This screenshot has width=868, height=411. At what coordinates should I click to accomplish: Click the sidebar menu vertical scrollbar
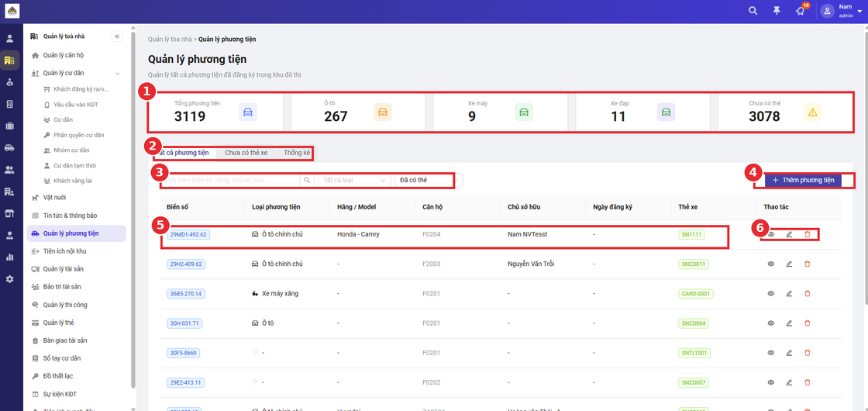pyautogui.click(x=133, y=210)
